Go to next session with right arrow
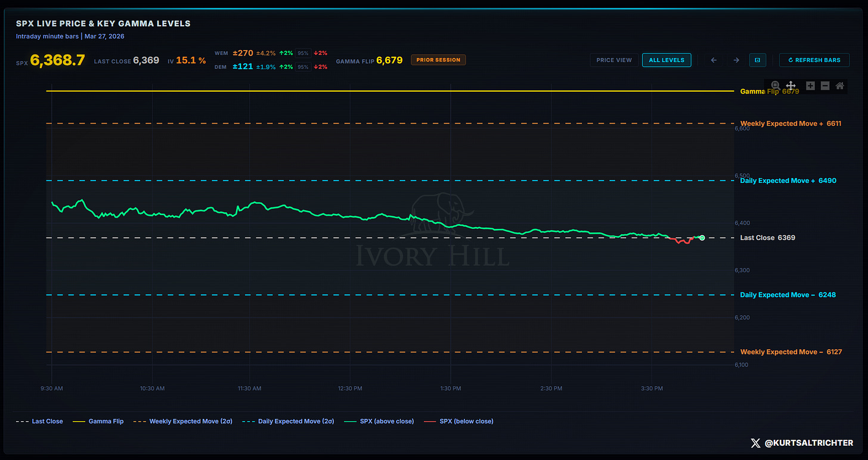Screen dimensions: 868x460 tap(736, 60)
